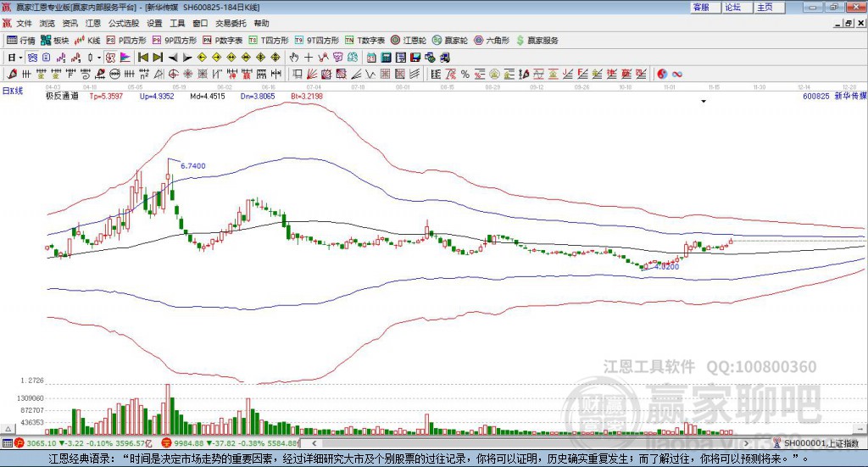Select the crosshair cursor tool
This screenshot has width=868, height=467.
(309, 58)
